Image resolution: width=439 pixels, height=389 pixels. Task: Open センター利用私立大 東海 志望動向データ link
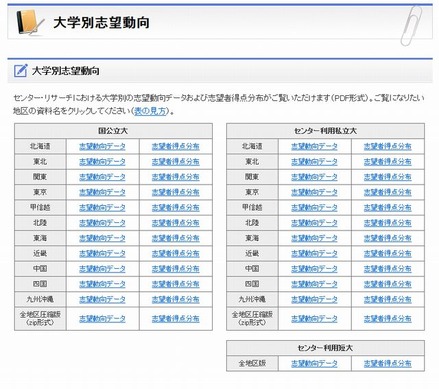pyautogui.click(x=314, y=238)
